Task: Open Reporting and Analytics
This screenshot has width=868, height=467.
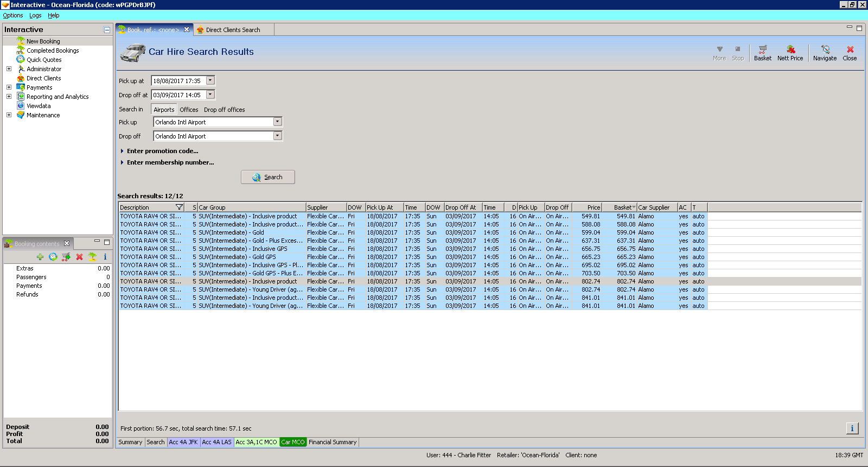Action: [x=58, y=97]
